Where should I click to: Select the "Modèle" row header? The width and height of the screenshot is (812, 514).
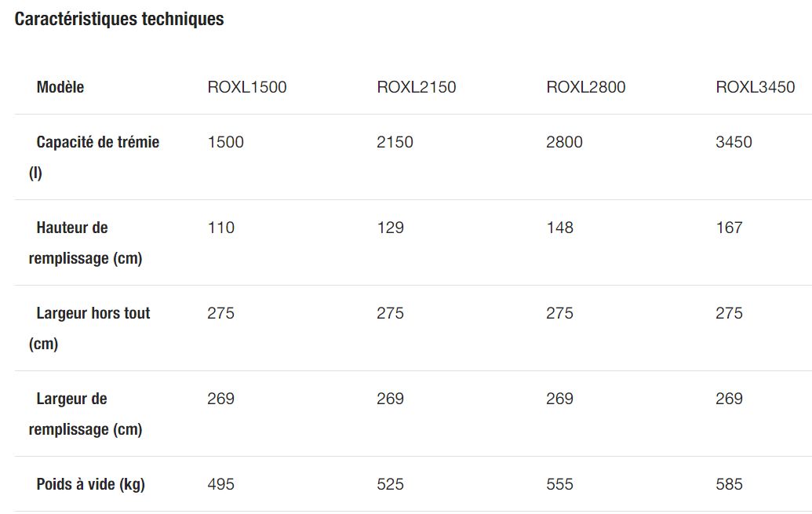click(x=60, y=87)
